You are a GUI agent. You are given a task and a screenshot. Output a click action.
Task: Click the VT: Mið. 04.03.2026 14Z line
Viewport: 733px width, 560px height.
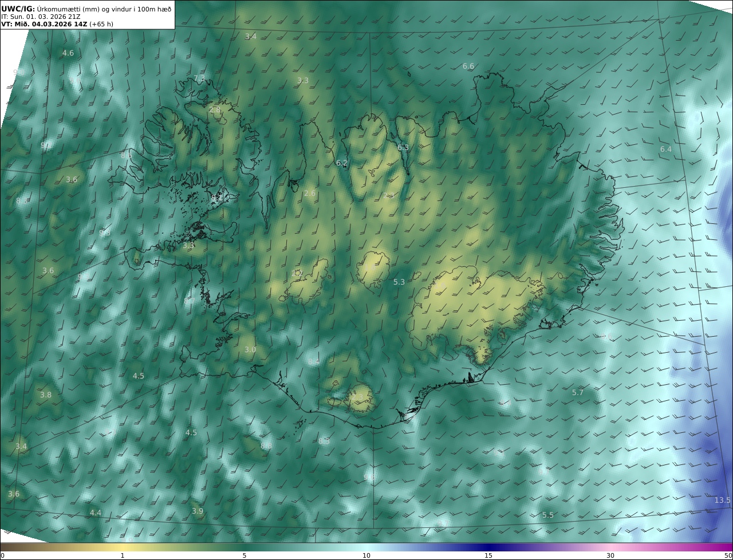(x=57, y=24)
